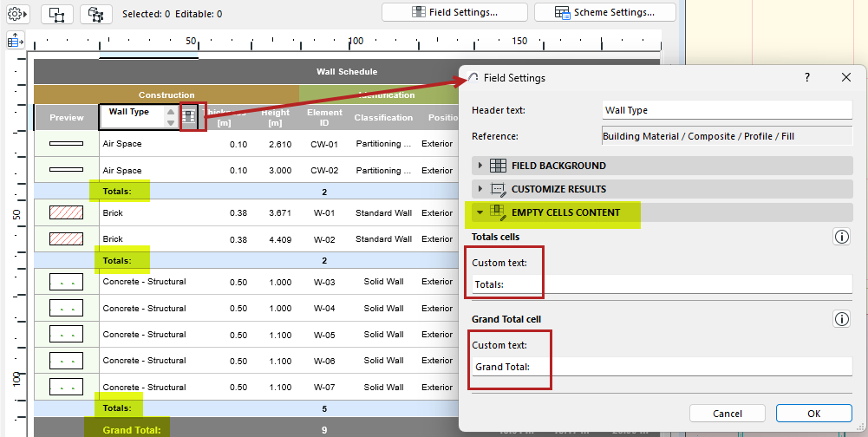
Task: Select the W-02 element ID cell
Action: pos(324,240)
